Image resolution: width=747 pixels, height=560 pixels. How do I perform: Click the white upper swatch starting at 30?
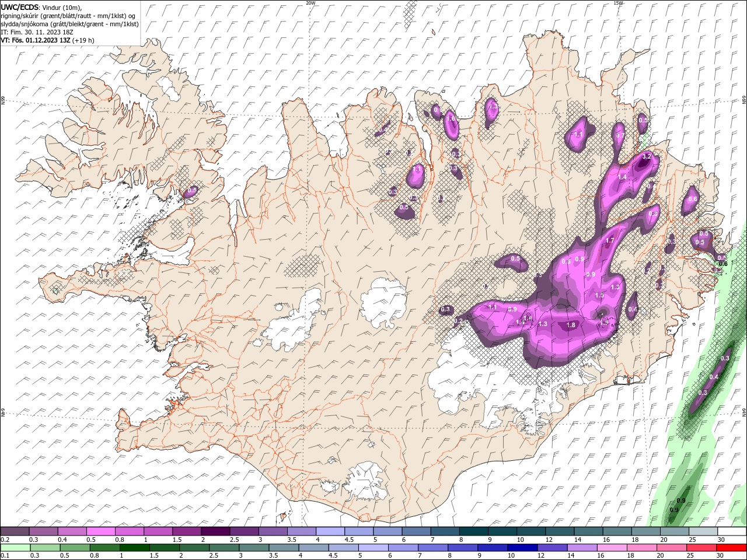click(732, 531)
